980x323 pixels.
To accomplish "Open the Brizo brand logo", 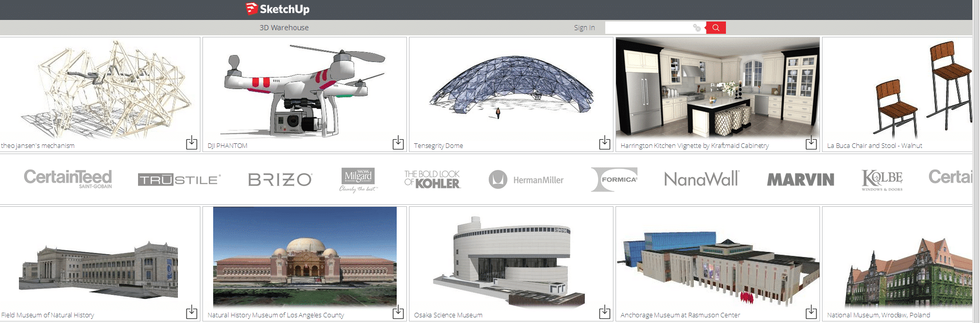I will (x=280, y=180).
